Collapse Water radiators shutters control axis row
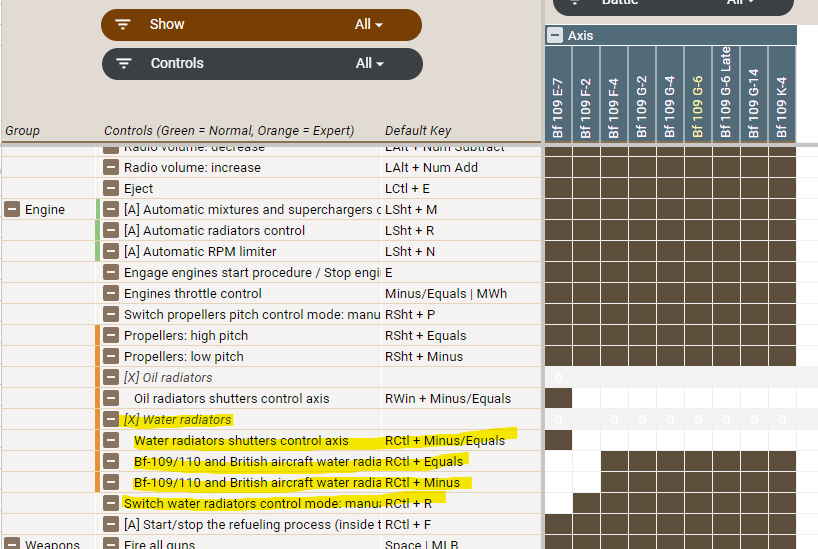This screenshot has height=549, width=818. tap(111, 440)
